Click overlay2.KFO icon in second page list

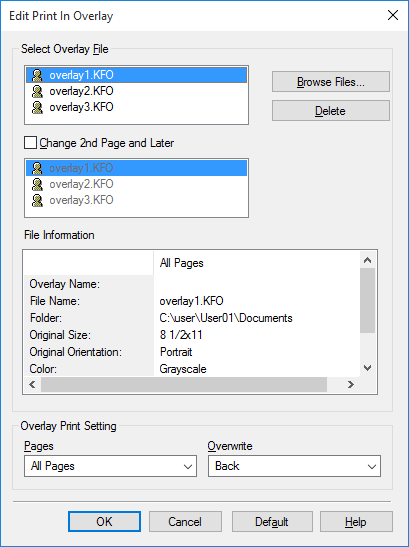(37, 184)
